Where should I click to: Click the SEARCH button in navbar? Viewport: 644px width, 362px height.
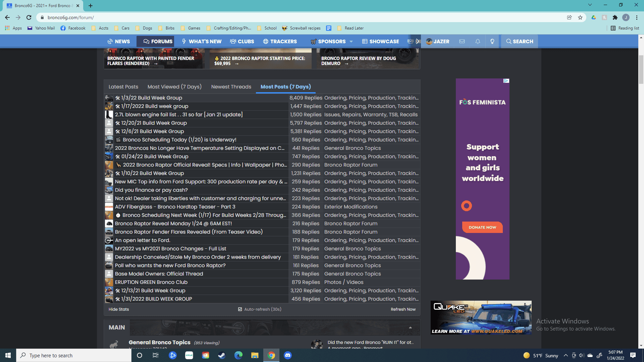click(520, 41)
